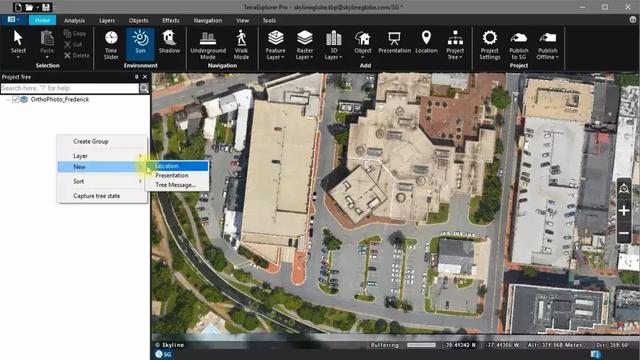This screenshot has height=360, width=640.
Task: Choose Location in the New submenu
Action: [177, 166]
